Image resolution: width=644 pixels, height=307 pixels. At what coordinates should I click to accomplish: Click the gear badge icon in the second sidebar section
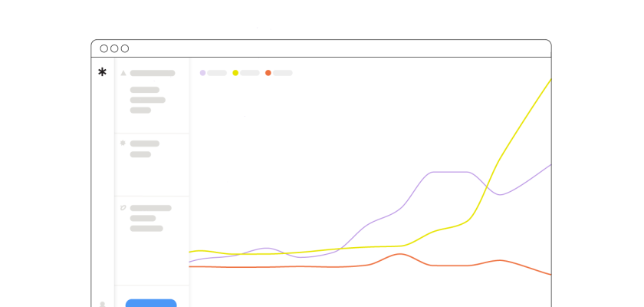point(123,143)
